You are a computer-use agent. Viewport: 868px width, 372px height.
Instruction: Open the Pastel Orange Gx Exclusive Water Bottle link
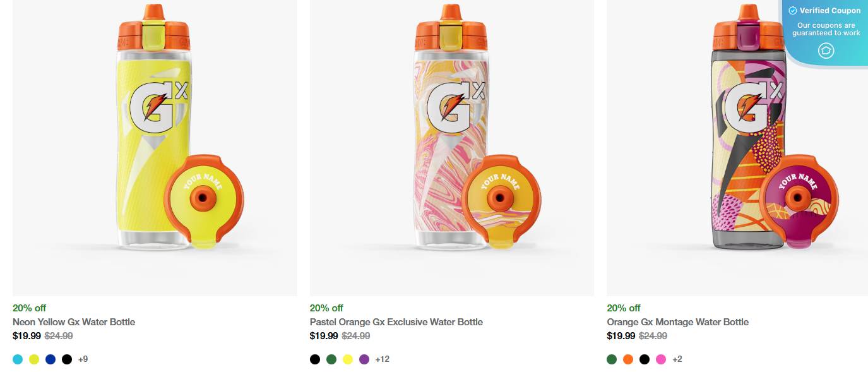[396, 322]
